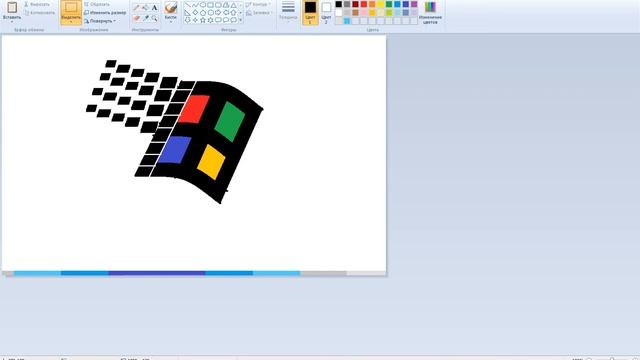Open the Толщина (Size) line width dropdown
The image size is (640, 360).
pos(289,11)
